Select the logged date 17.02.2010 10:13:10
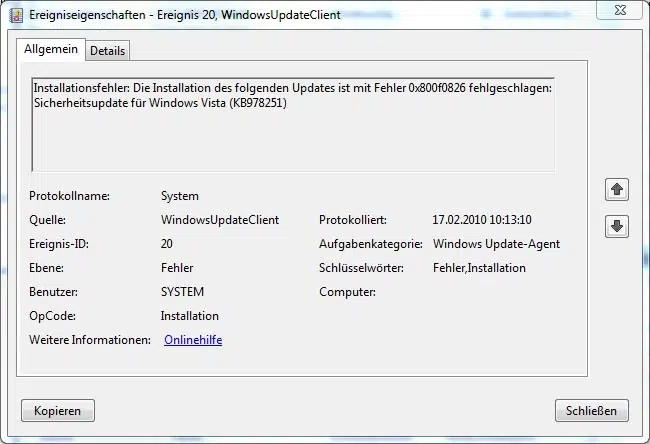The image size is (650, 444). [482, 220]
